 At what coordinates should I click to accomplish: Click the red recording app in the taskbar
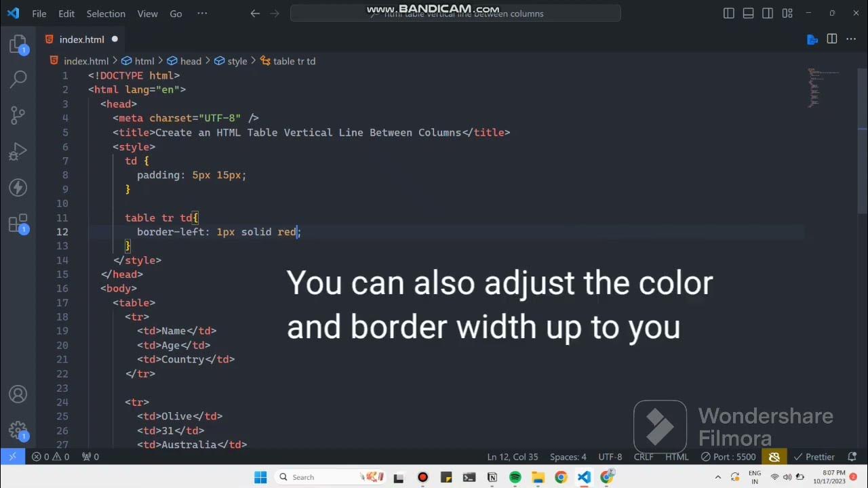coord(422,477)
